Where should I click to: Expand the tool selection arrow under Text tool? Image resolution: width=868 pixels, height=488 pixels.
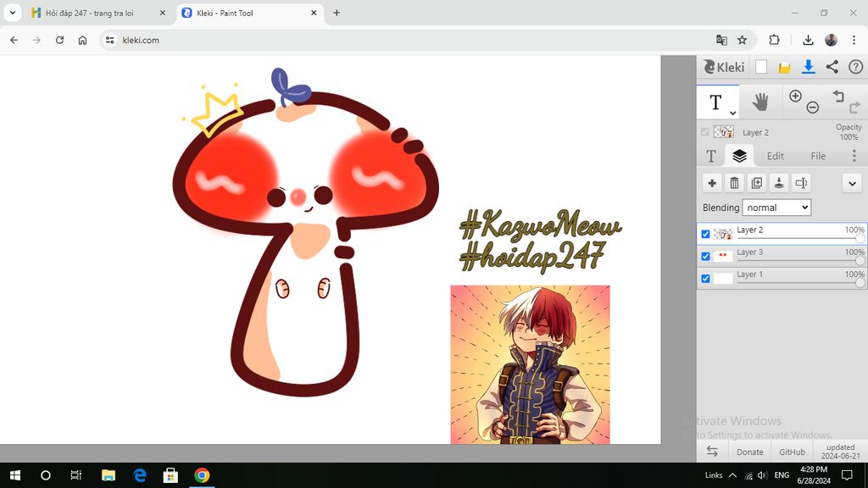click(733, 113)
